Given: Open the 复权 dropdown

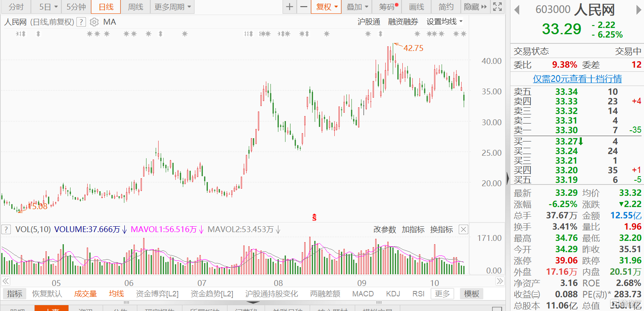Looking at the screenshot, I should [x=326, y=7].
